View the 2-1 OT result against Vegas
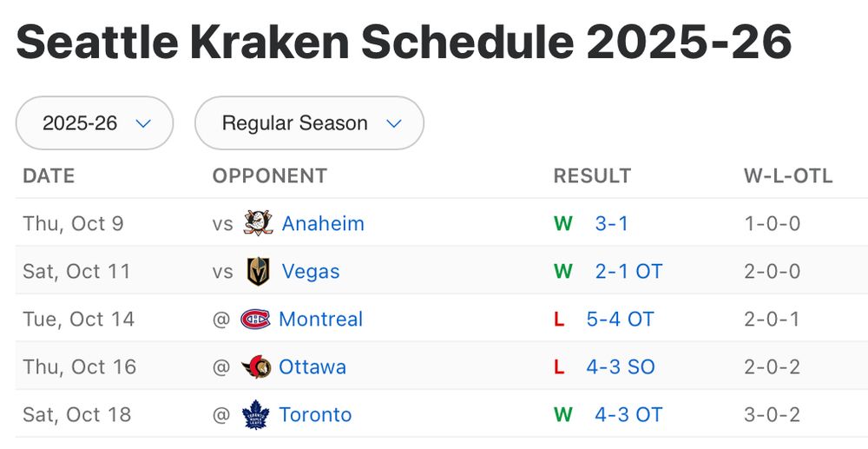 point(628,272)
